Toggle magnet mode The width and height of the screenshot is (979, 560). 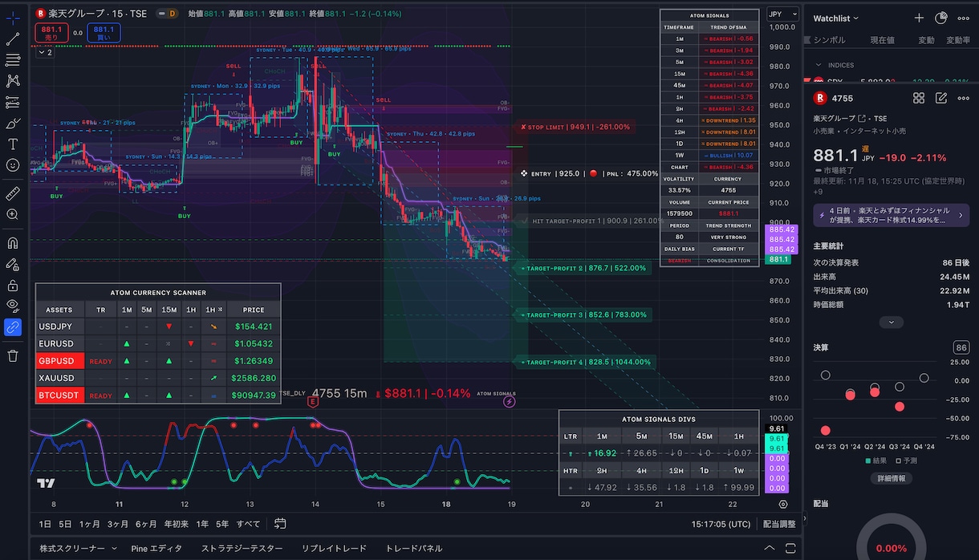point(13,243)
